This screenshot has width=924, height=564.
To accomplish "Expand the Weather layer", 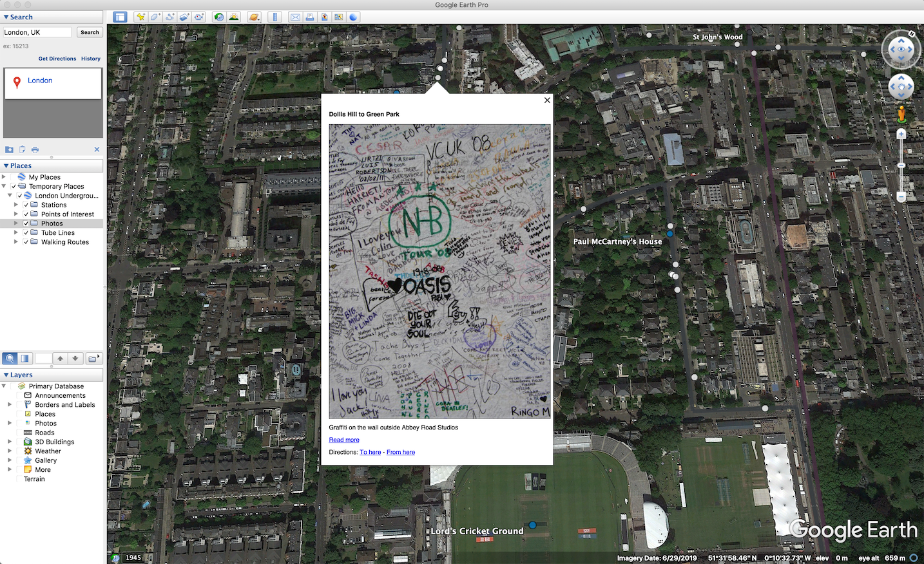I will pyautogui.click(x=10, y=451).
